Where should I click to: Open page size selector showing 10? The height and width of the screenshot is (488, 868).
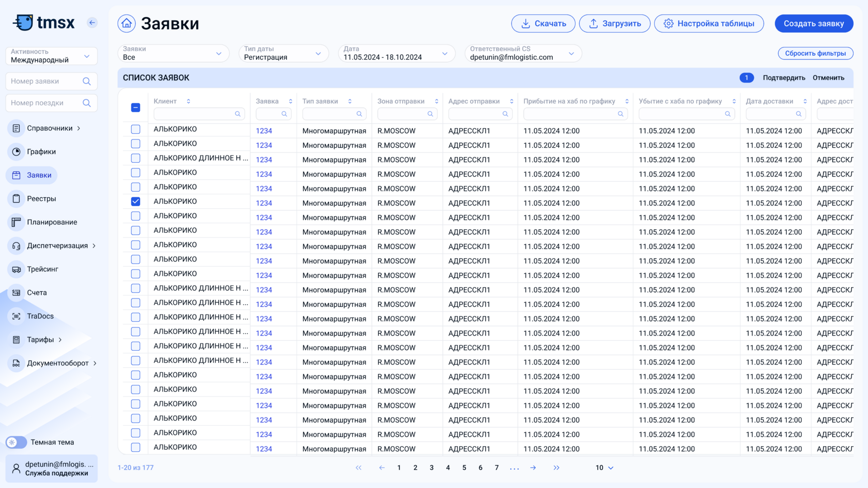604,468
